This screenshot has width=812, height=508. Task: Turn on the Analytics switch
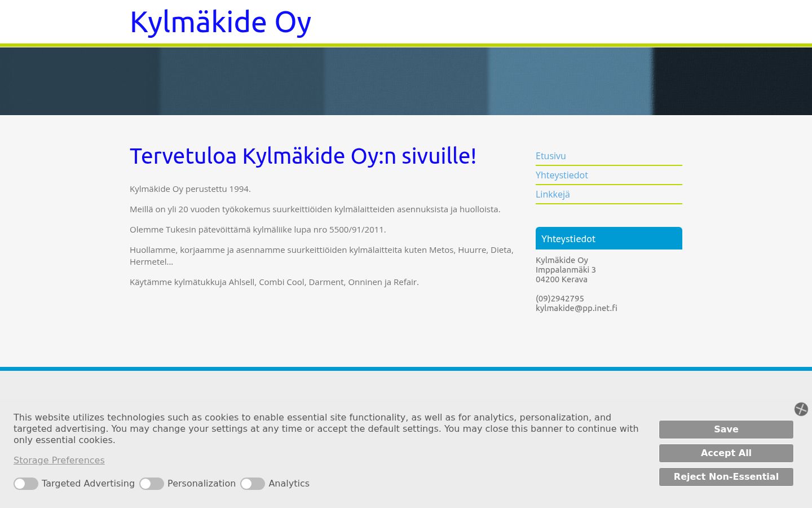pos(253,484)
